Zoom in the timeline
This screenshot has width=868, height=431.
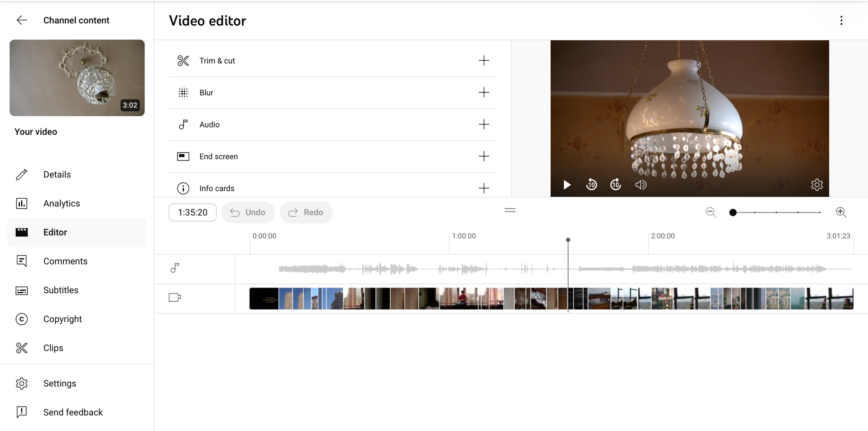841,212
